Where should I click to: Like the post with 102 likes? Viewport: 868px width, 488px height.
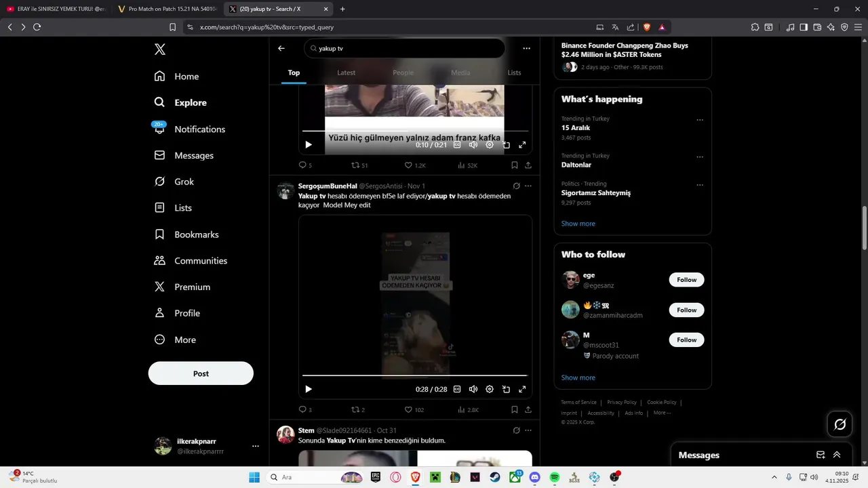coord(414,410)
